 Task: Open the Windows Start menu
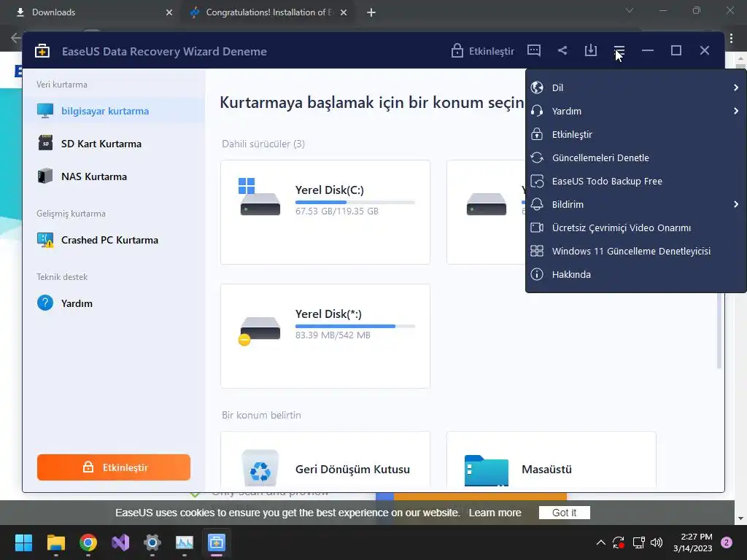23,542
